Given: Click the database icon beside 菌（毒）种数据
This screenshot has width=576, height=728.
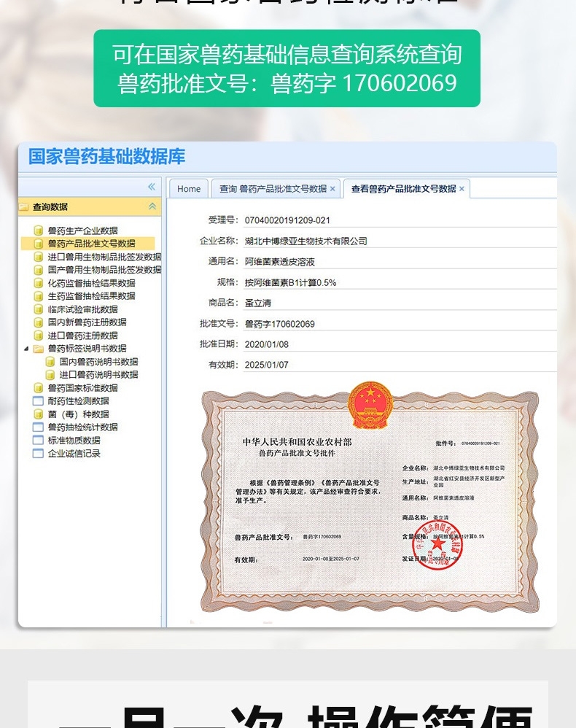Looking at the screenshot, I should [39, 414].
